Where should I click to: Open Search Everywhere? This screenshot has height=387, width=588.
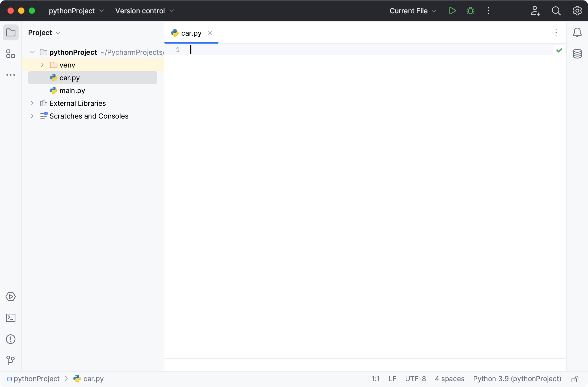[556, 11]
